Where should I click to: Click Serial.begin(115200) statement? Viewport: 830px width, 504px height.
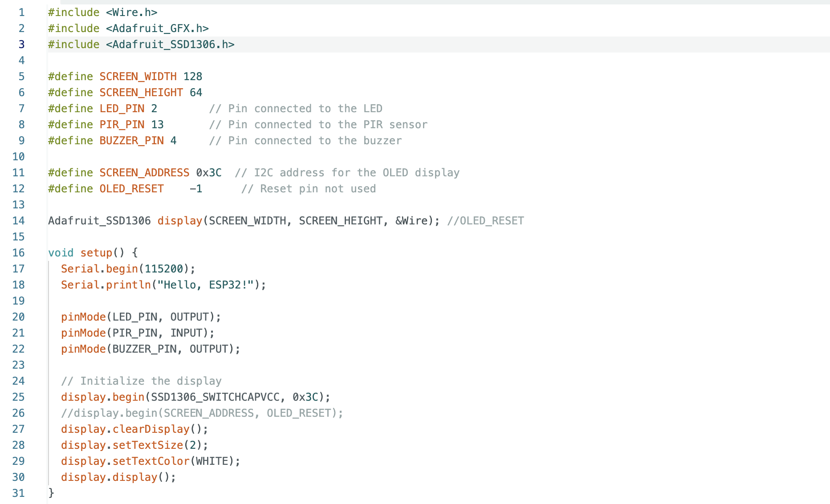128,269
